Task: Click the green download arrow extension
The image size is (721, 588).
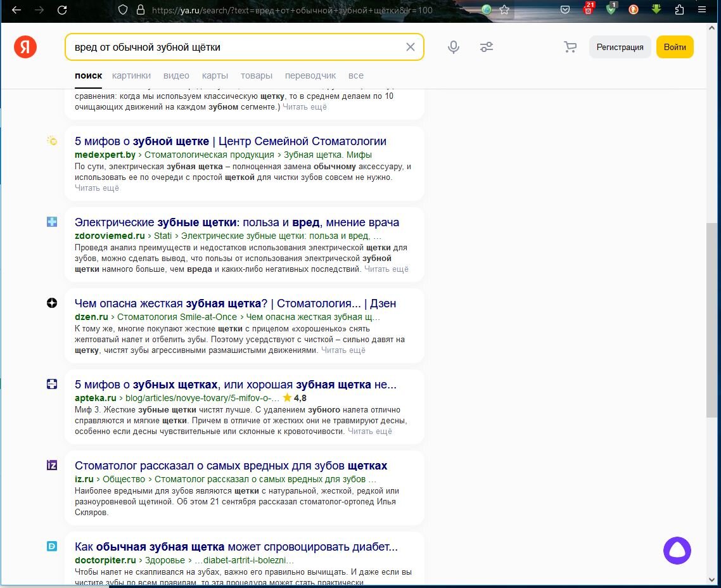Action: 656,10
